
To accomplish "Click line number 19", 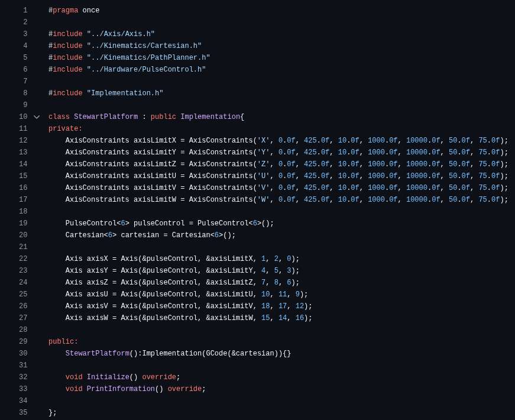I will 23,223.
